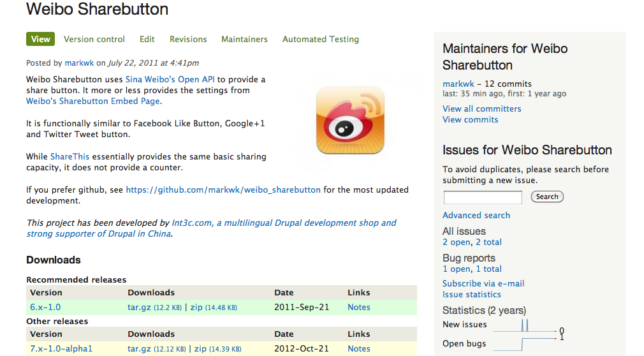Open Notes for the 6.x-1.0 release
This screenshot has height=356, width=644.
359,307
